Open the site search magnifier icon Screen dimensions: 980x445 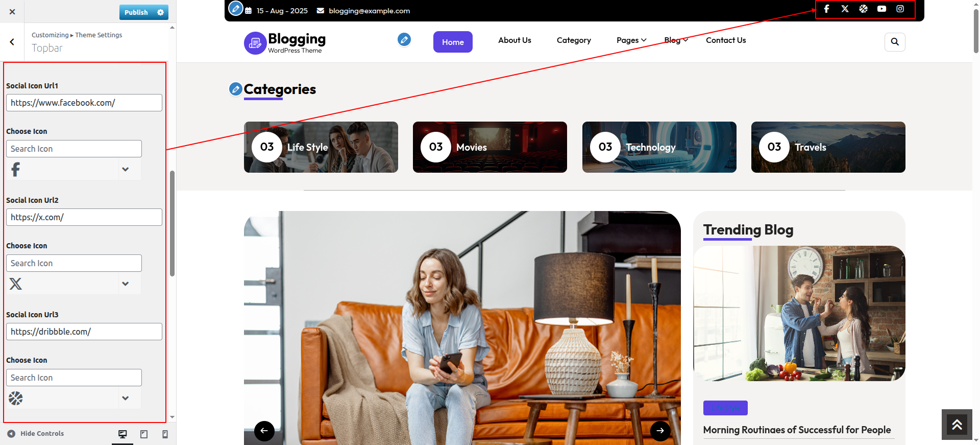pyautogui.click(x=895, y=42)
